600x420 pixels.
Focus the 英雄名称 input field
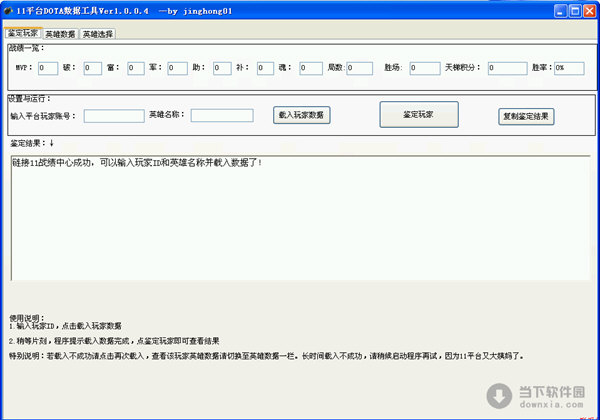click(222, 116)
